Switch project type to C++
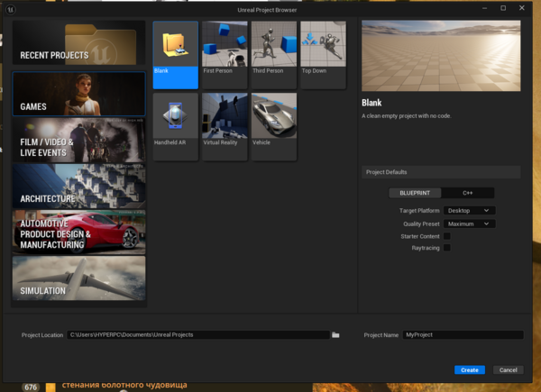 tap(467, 193)
